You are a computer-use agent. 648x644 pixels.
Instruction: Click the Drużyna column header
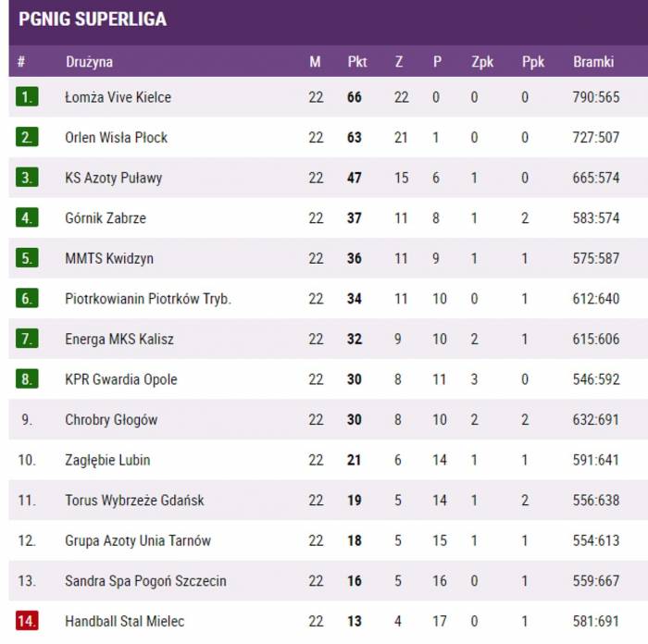(x=89, y=62)
